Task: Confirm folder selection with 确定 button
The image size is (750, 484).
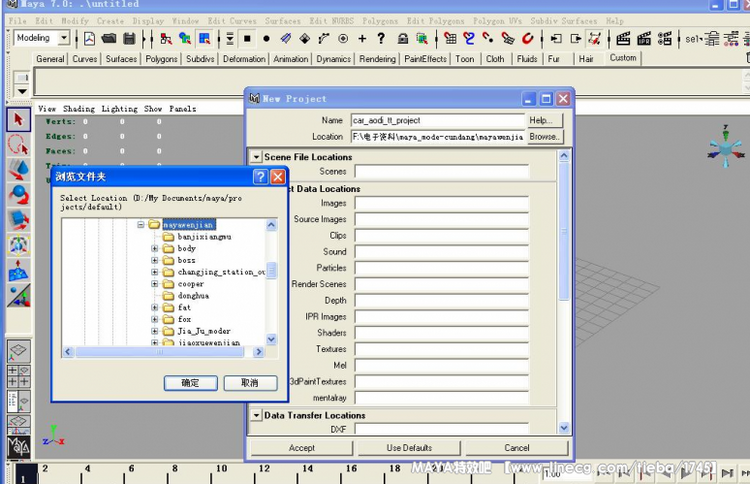Action: click(190, 383)
